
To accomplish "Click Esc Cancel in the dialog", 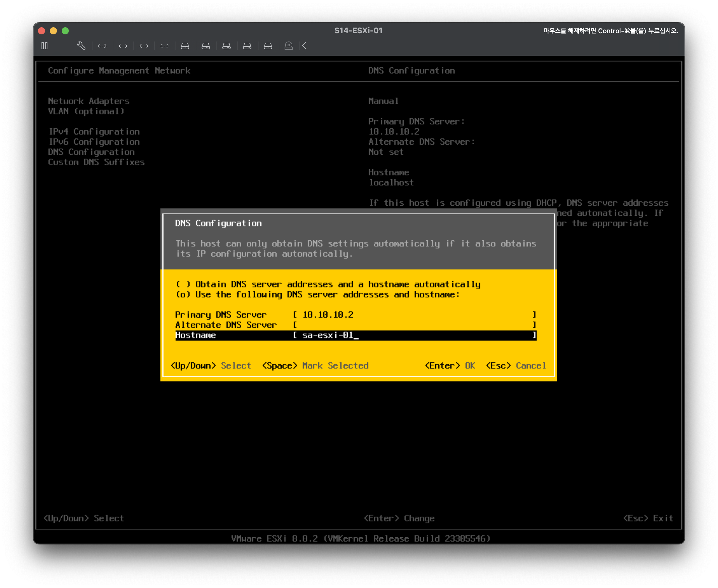I will pos(516,365).
